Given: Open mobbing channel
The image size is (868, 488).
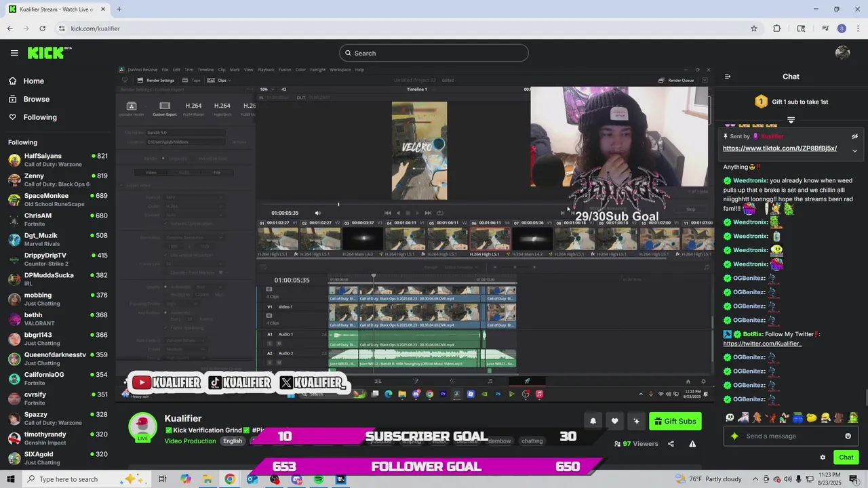Looking at the screenshot, I should tap(58, 299).
